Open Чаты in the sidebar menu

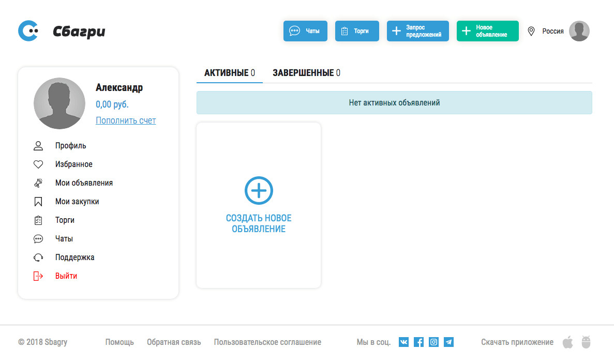point(64,239)
